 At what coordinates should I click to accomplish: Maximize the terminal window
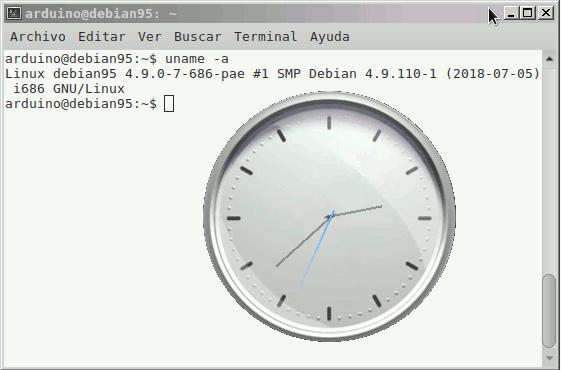pyautogui.click(x=527, y=13)
